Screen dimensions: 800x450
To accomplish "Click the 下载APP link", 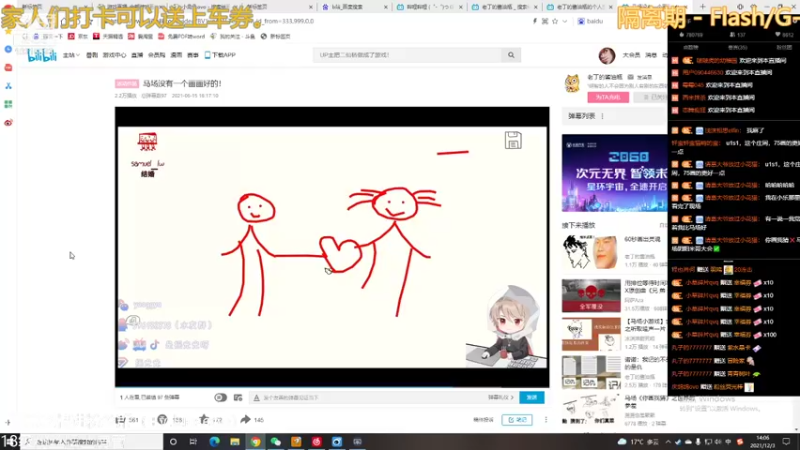I will point(220,55).
